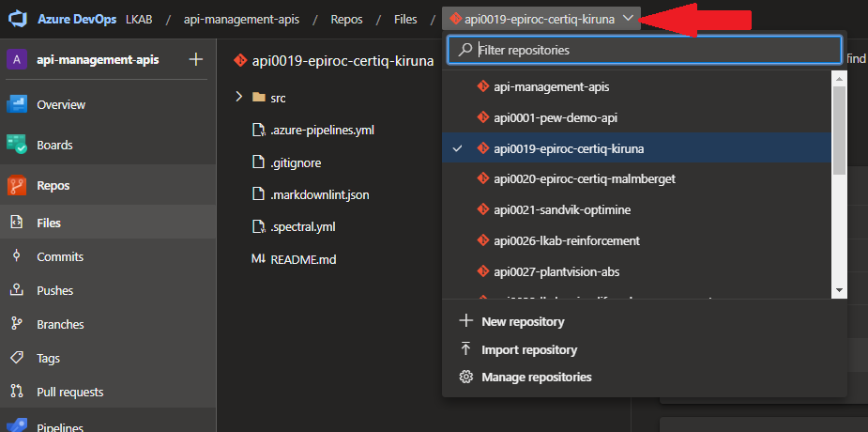Click the Pushes icon in sidebar
This screenshot has height=432, width=868.
coord(17,290)
